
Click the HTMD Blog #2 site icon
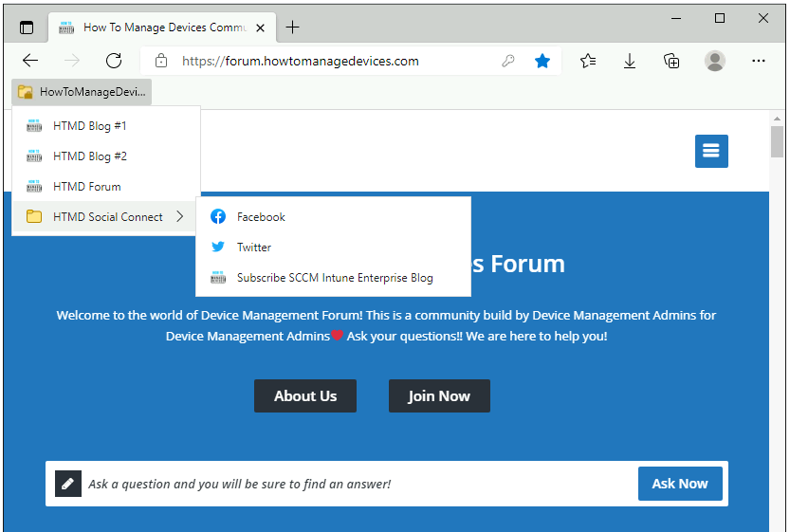click(x=34, y=156)
